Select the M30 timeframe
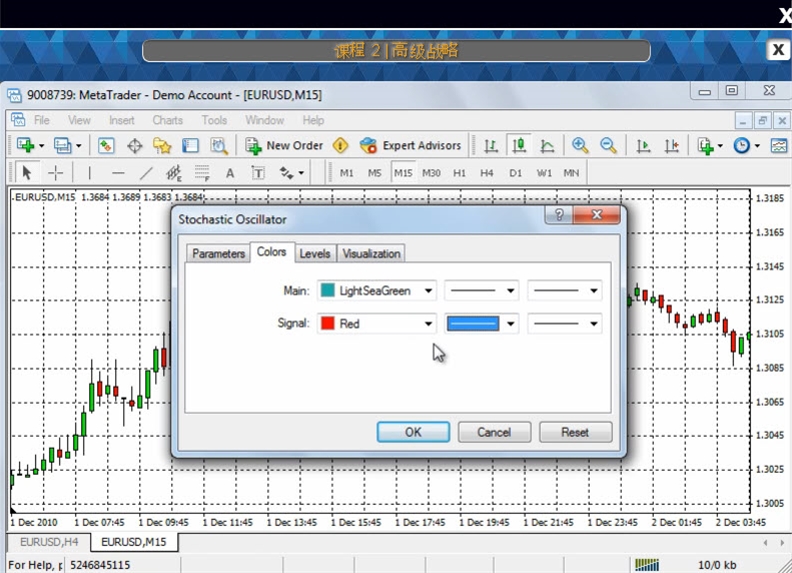The image size is (792, 573). tap(431, 173)
